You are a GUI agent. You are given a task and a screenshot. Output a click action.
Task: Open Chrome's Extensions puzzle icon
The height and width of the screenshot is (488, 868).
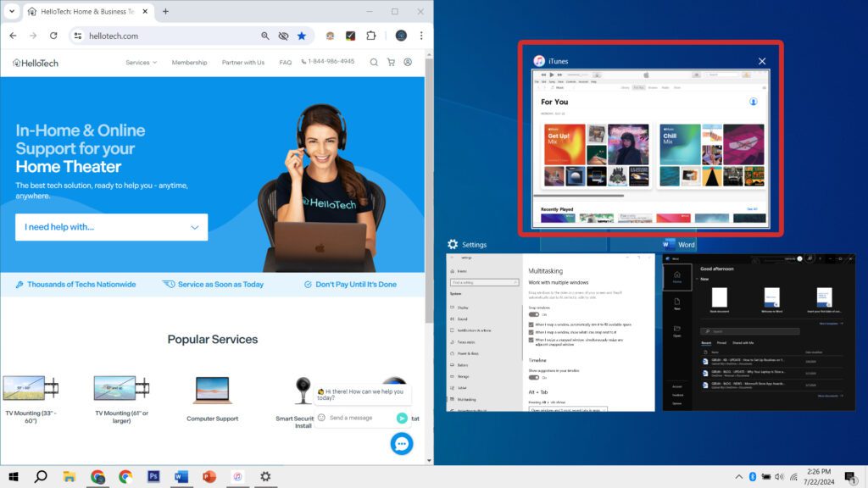(x=370, y=36)
